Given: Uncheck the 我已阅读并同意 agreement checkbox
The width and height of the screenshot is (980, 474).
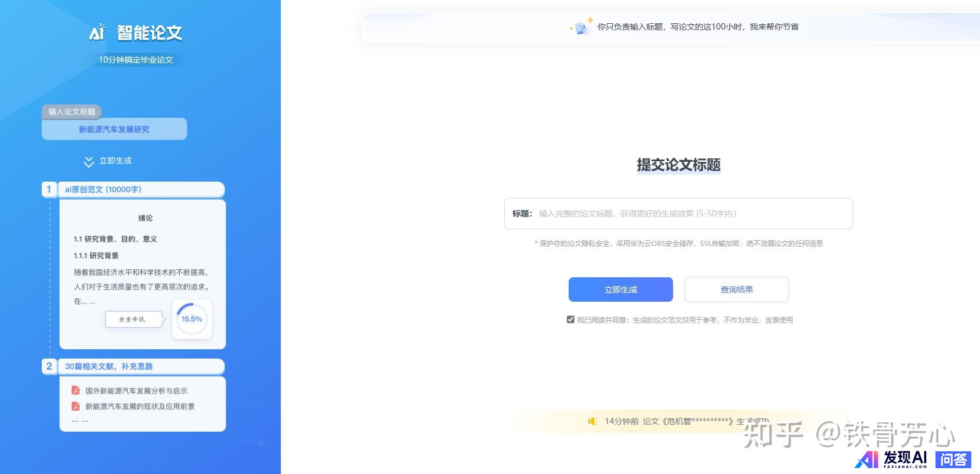Looking at the screenshot, I should click(x=570, y=320).
